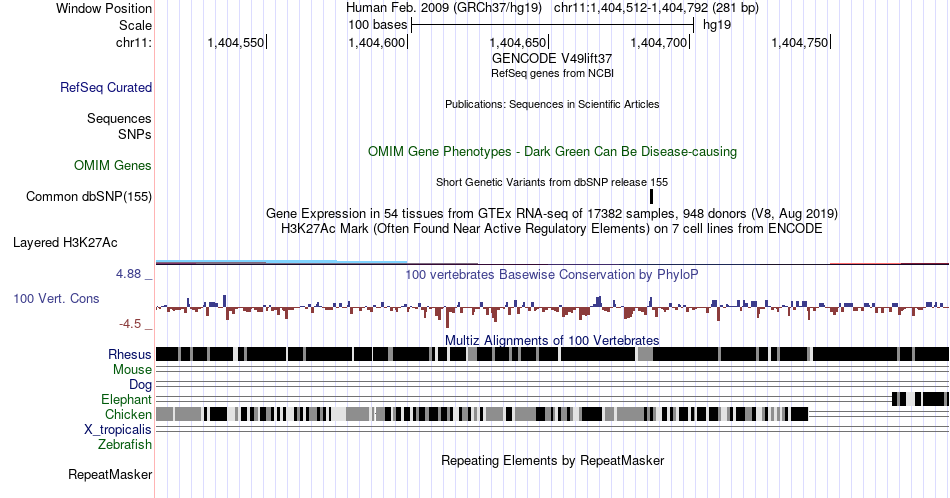950x498 pixels.
Task: Select the RepeatMasker track label
Action: point(110,474)
